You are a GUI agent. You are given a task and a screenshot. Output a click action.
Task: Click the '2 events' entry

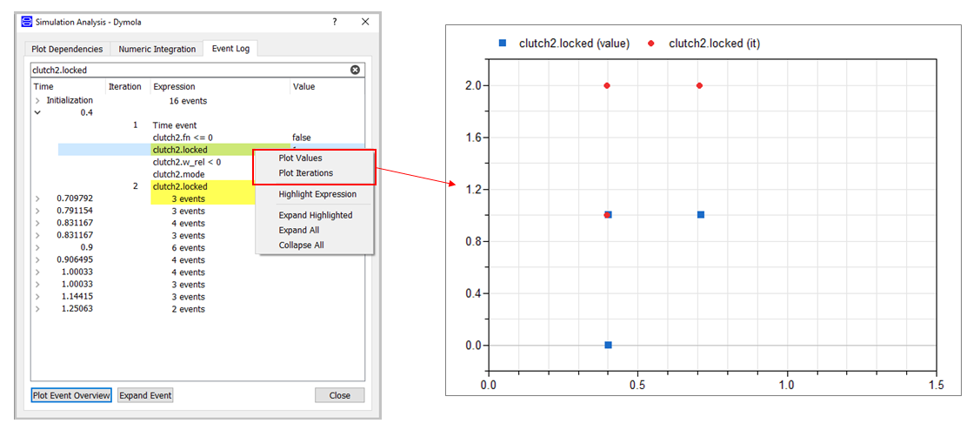(x=188, y=309)
